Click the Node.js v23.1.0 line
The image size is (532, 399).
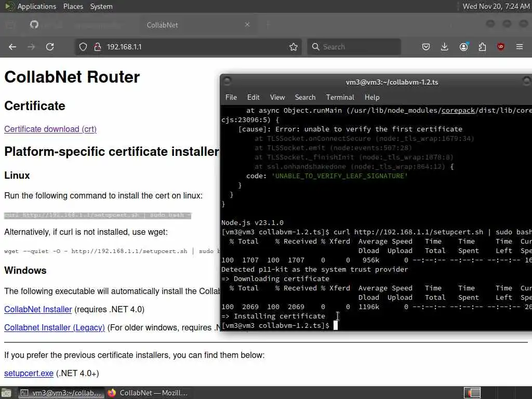click(x=252, y=222)
